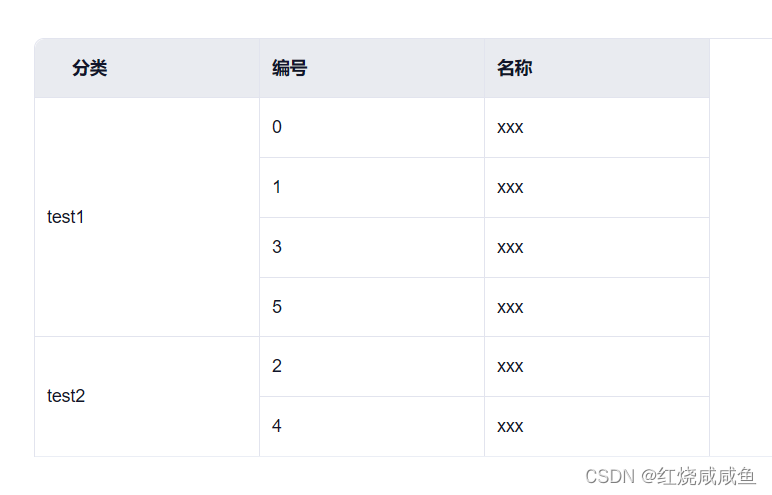Click the cell with number 1
772x495 pixels.
pos(277,188)
